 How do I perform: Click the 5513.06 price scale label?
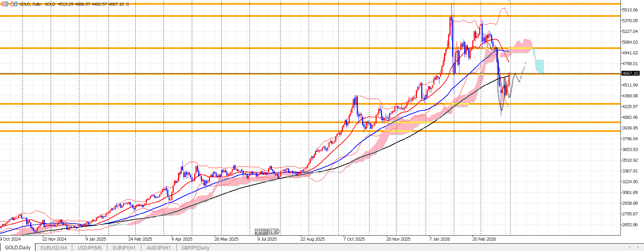(630, 10)
